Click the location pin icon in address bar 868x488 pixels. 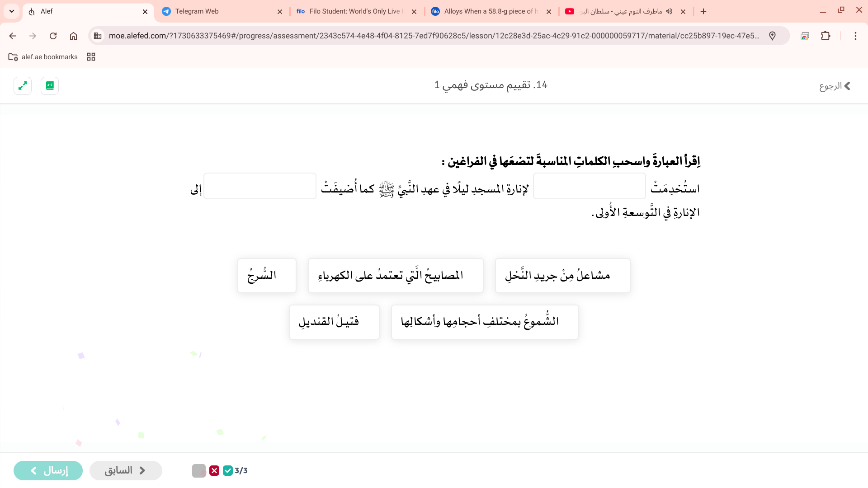pyautogui.click(x=772, y=36)
